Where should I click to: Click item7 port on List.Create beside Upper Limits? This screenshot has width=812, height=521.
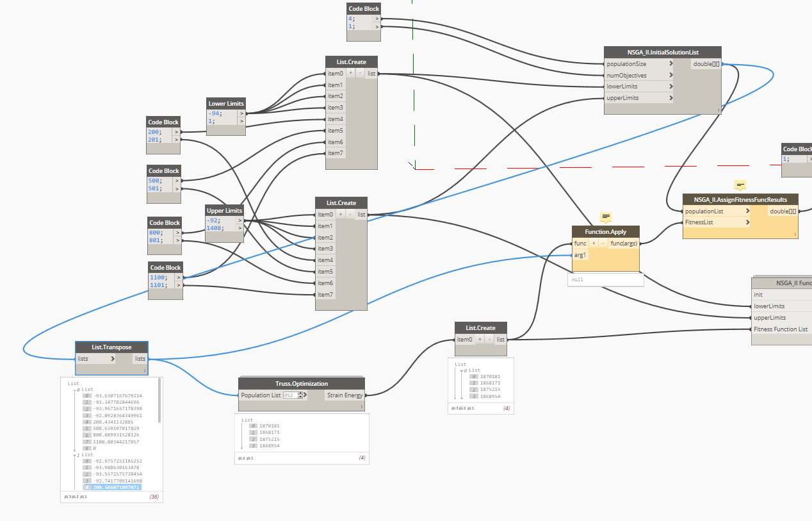tap(326, 295)
